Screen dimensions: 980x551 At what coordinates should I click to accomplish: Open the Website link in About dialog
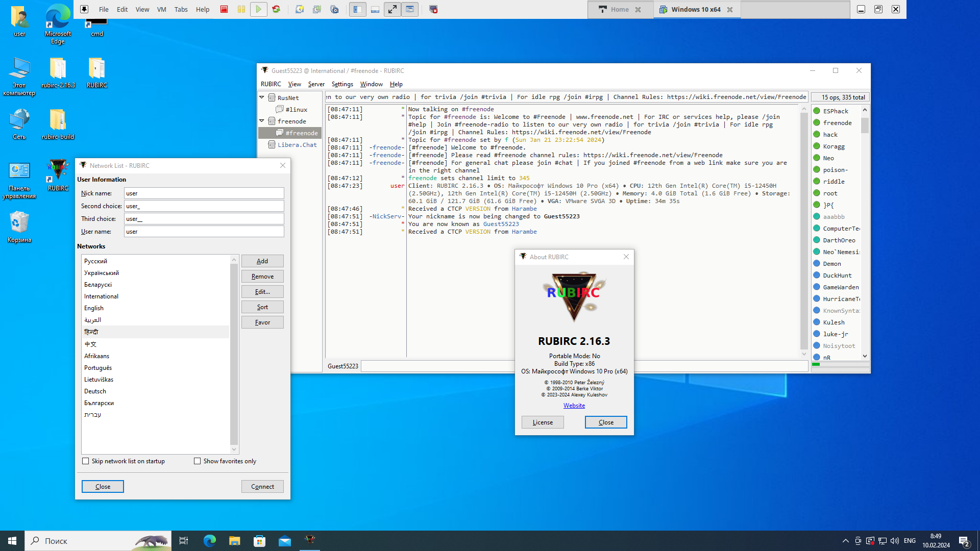click(x=574, y=405)
